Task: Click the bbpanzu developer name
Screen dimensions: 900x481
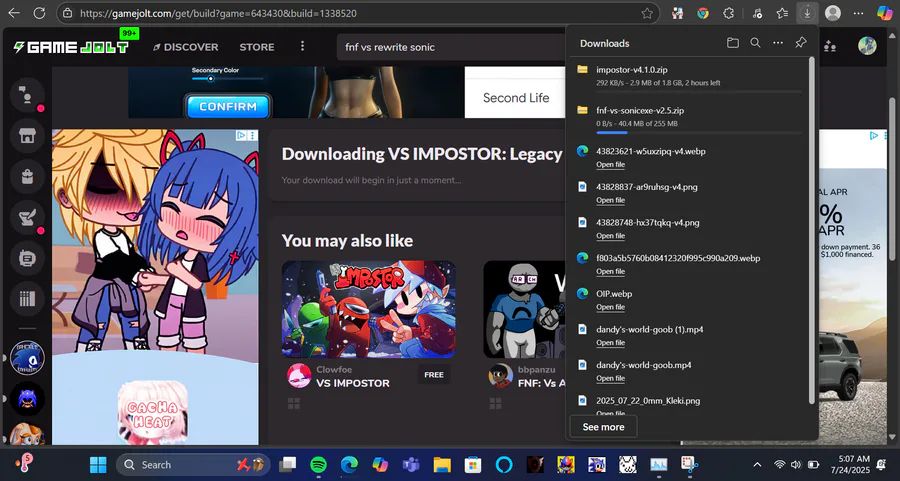Action: [x=537, y=369]
